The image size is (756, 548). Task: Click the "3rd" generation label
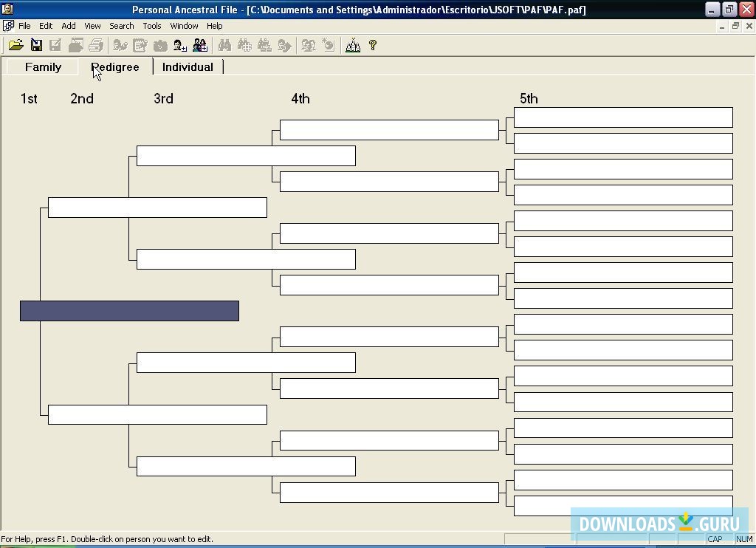[163, 99]
